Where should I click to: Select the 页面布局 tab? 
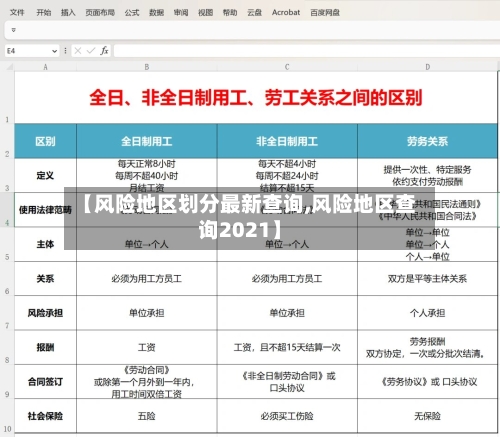coord(100,13)
